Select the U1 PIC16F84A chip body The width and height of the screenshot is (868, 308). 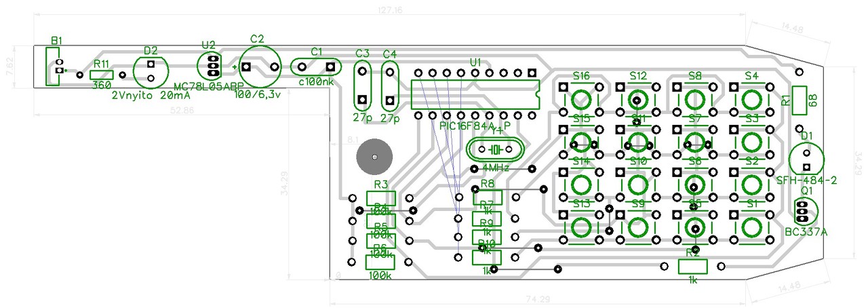click(x=475, y=95)
